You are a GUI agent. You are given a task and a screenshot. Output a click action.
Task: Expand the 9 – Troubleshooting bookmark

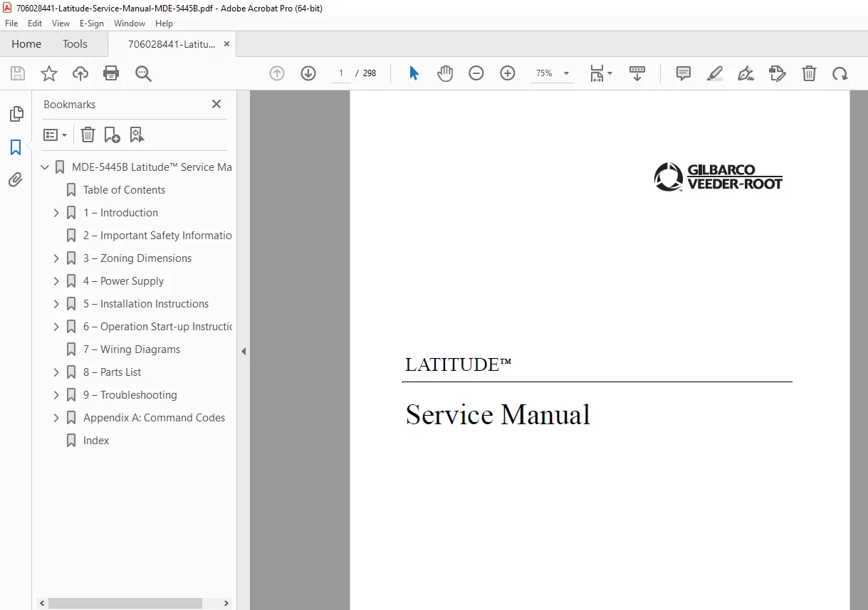click(56, 395)
